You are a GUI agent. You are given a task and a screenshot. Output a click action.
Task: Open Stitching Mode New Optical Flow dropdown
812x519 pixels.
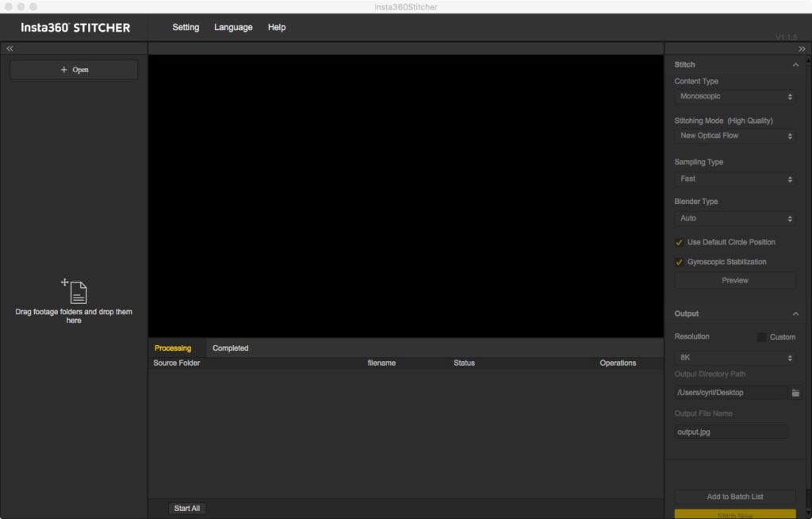pos(735,136)
